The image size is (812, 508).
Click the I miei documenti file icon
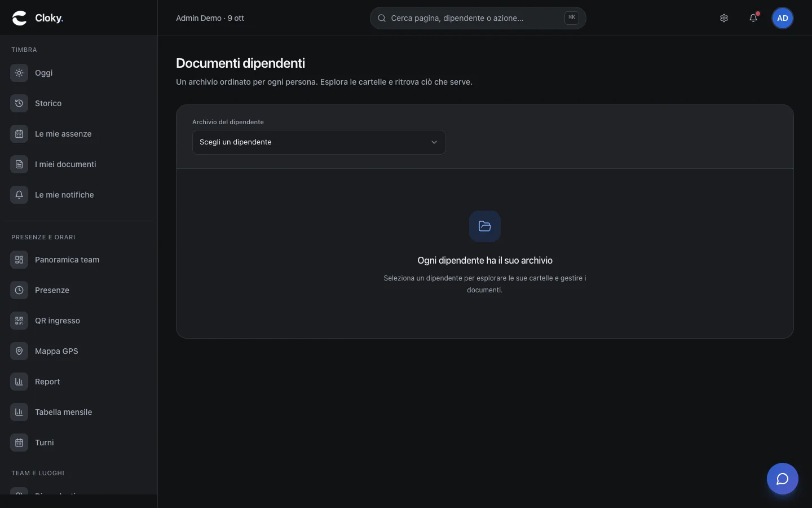19,164
